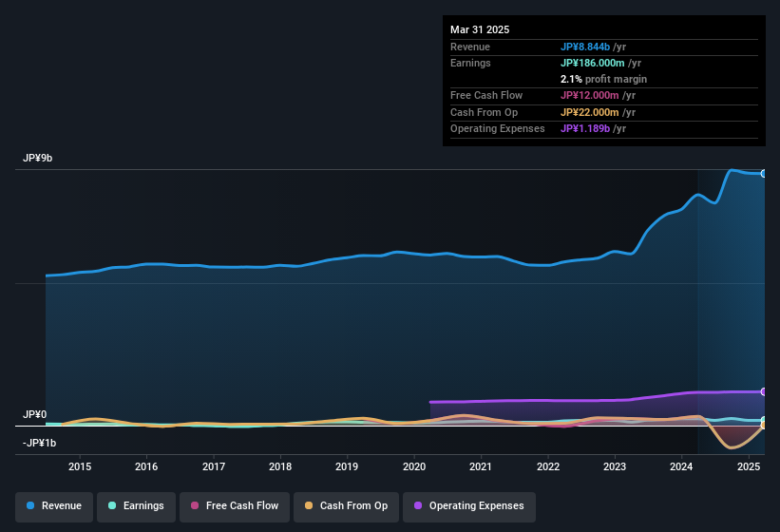Click the -JP¥1b y-axis label
The width and height of the screenshot is (780, 532).
pos(39,443)
